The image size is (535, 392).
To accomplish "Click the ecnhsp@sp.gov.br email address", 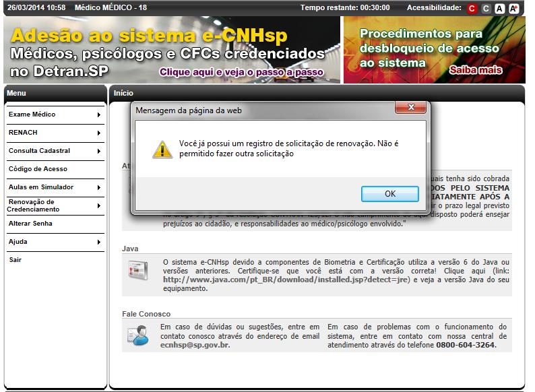I will coord(195,346).
